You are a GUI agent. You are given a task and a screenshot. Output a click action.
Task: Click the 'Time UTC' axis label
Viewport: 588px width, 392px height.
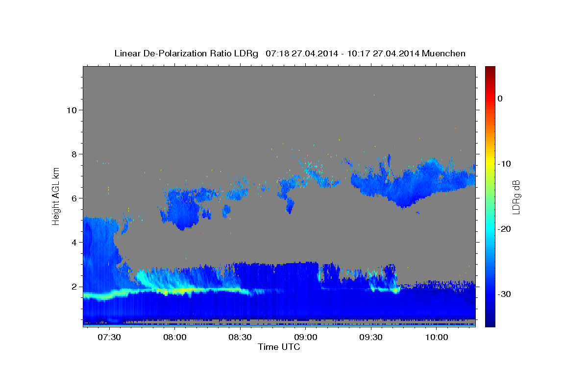point(279,347)
